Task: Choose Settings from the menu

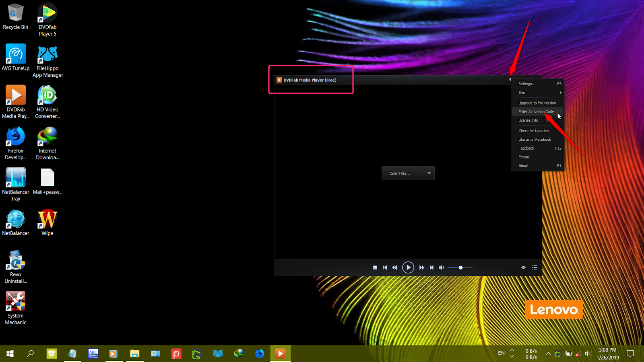Action: point(537,84)
